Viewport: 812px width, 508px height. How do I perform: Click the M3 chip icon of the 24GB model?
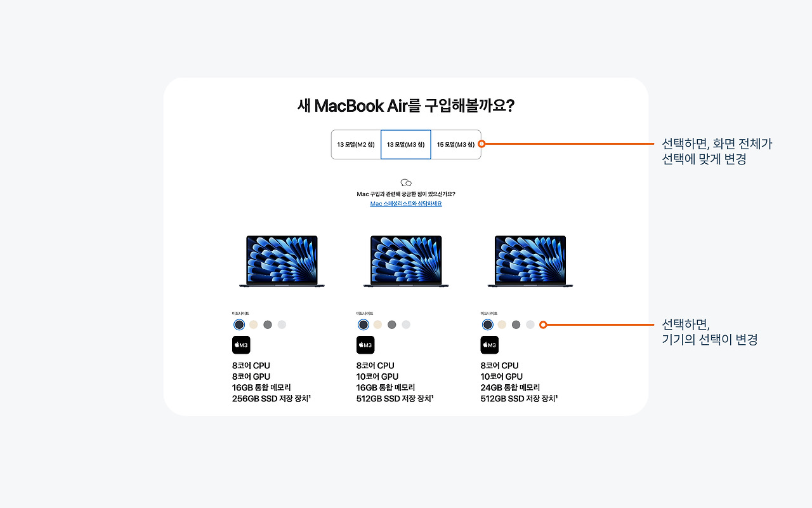pos(490,345)
